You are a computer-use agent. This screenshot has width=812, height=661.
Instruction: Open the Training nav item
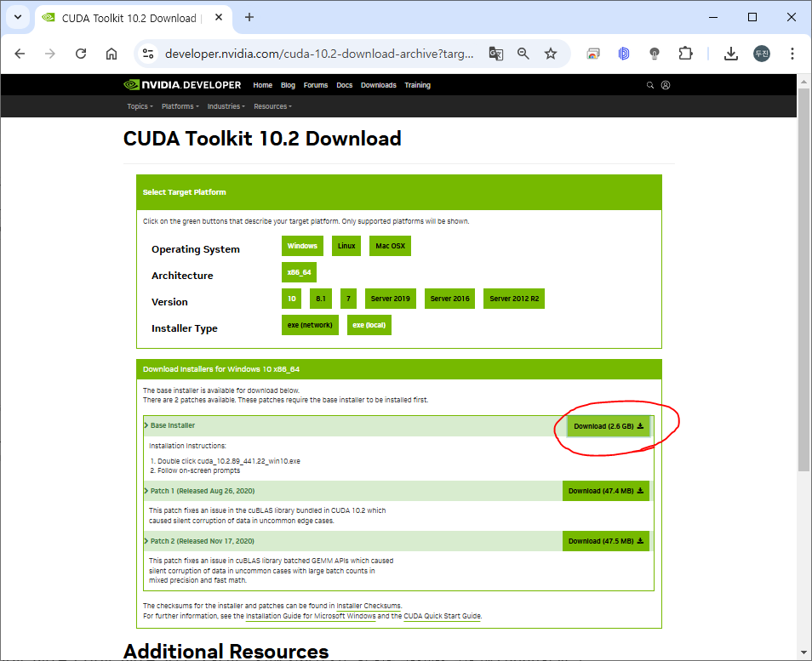[x=417, y=85]
